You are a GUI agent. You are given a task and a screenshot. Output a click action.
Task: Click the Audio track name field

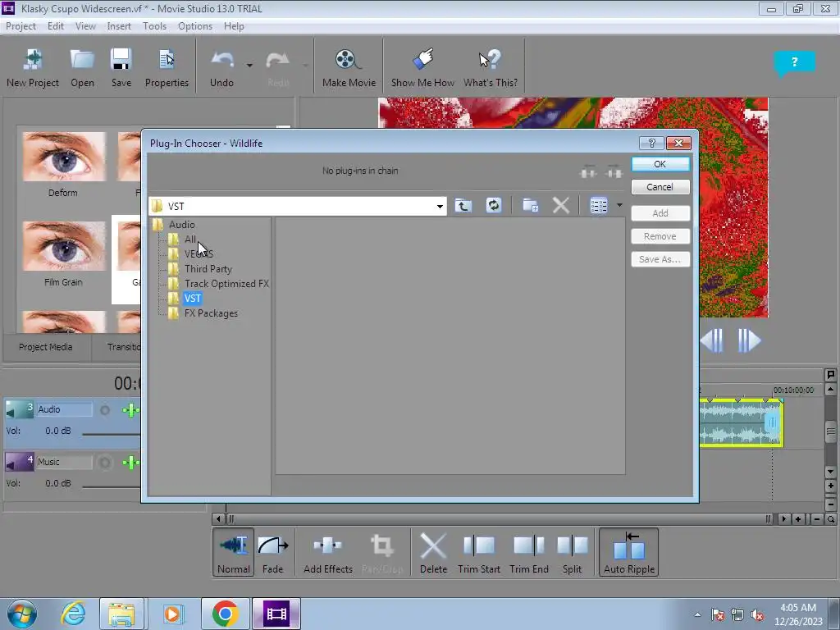(x=64, y=410)
